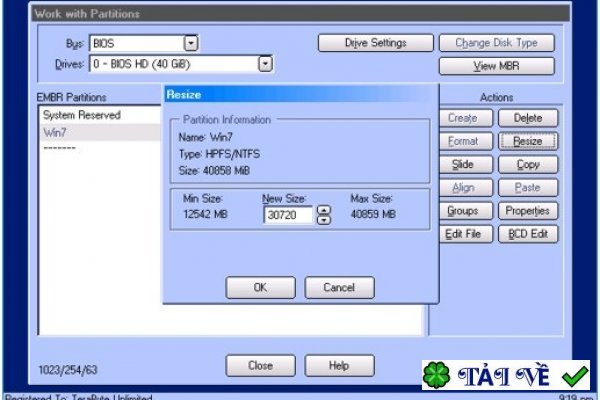Click the Delete action button
Screen dimensions: 600x400
pos(528,118)
